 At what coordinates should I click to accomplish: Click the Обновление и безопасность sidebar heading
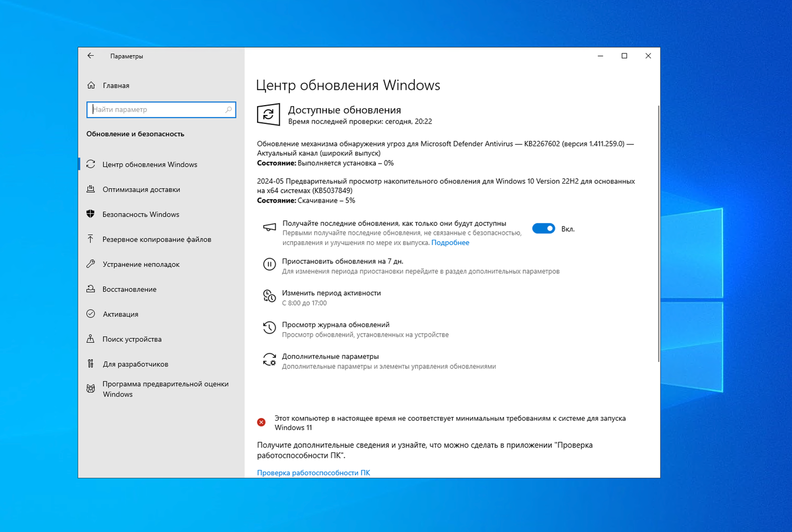(x=135, y=134)
